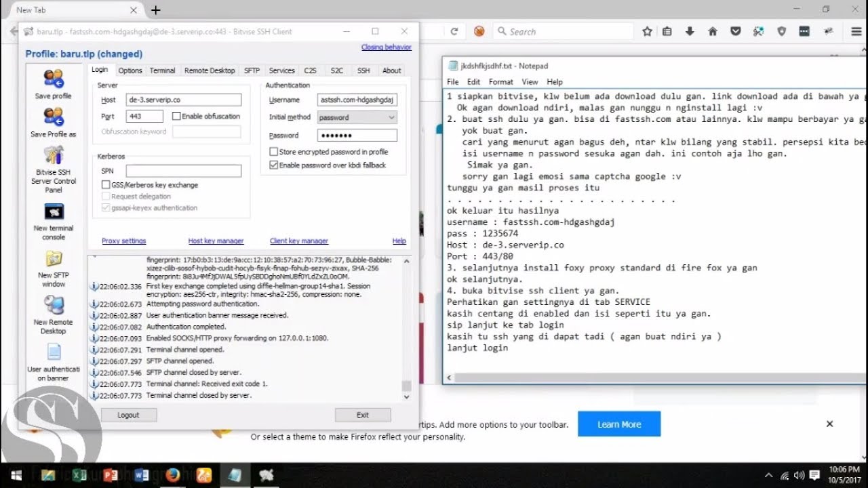Open Windows Start menu
The image size is (868, 488).
point(16,475)
